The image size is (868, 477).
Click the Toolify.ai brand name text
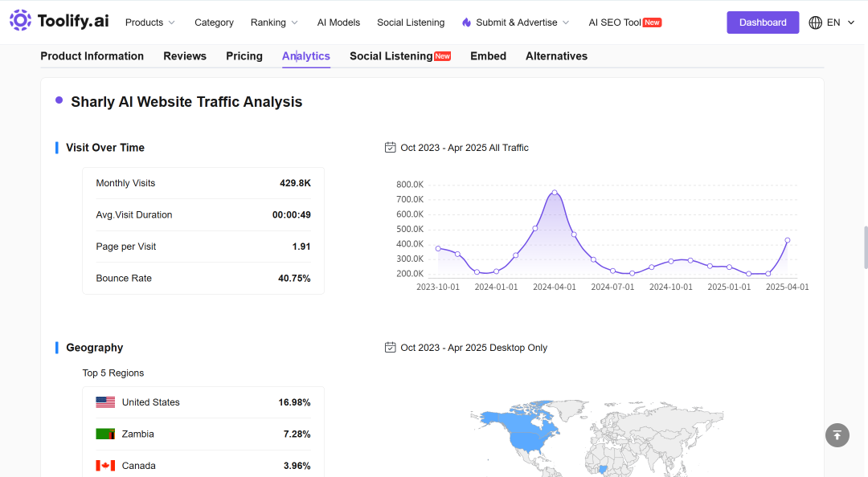click(73, 21)
